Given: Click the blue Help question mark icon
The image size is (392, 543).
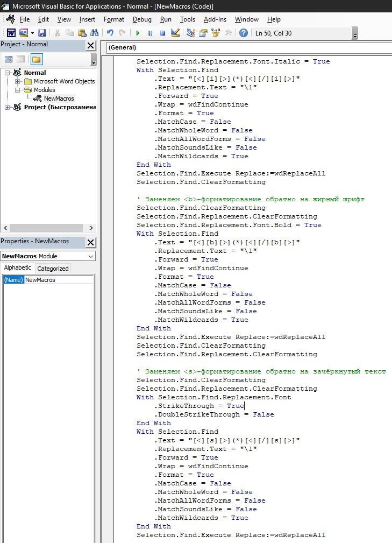Looking at the screenshot, I should point(243,33).
